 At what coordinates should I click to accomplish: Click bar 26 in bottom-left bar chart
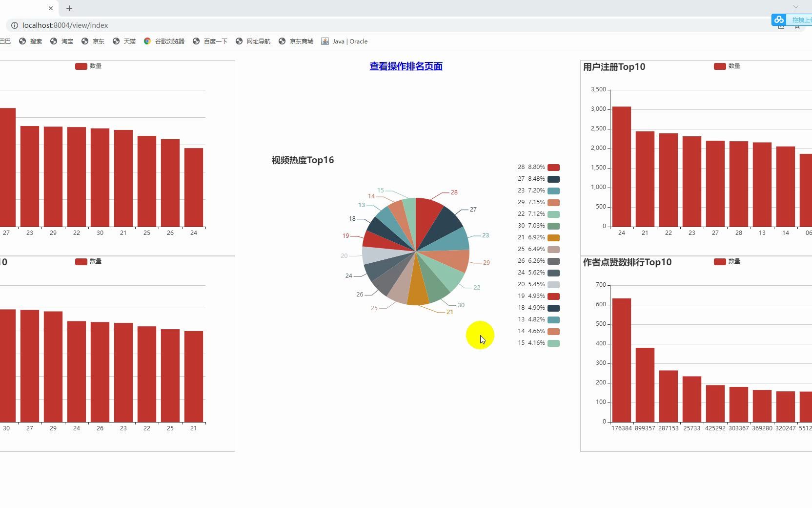(x=100, y=372)
